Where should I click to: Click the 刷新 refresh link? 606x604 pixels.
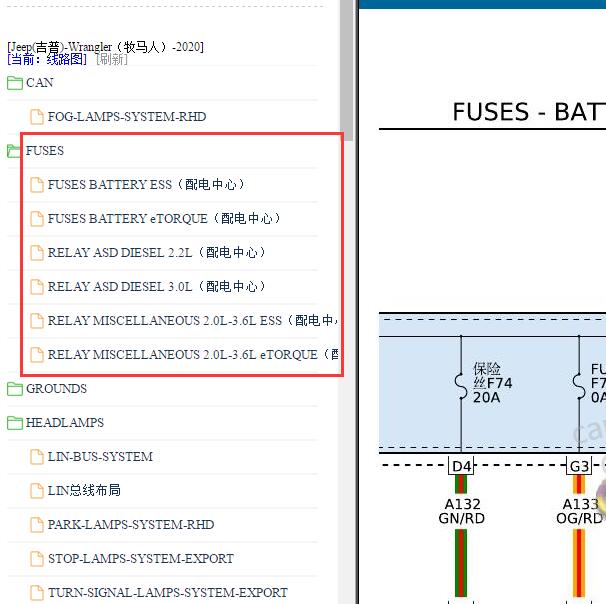[112, 60]
